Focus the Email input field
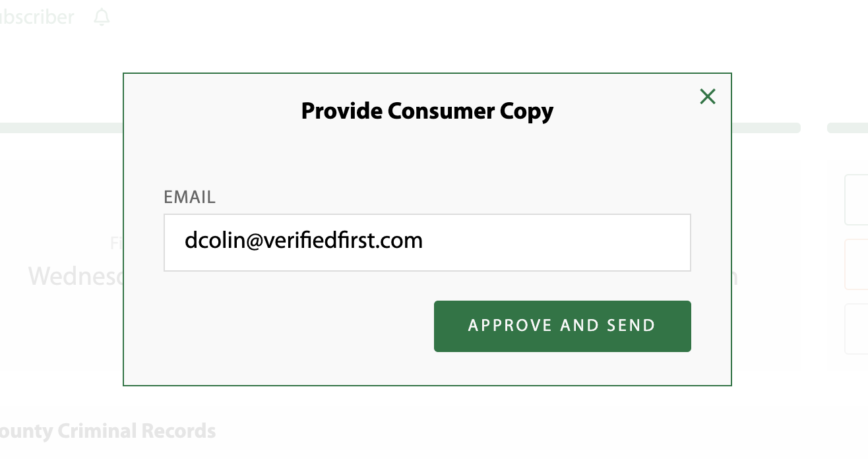868x476 pixels. 427,242
